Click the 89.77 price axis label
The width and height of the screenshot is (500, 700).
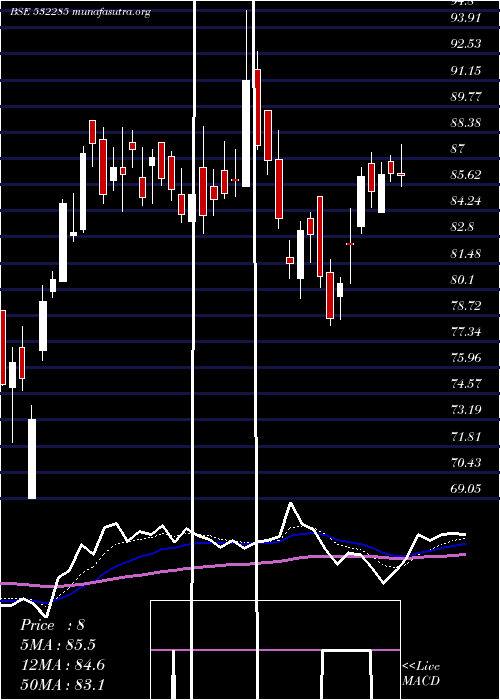466,96
